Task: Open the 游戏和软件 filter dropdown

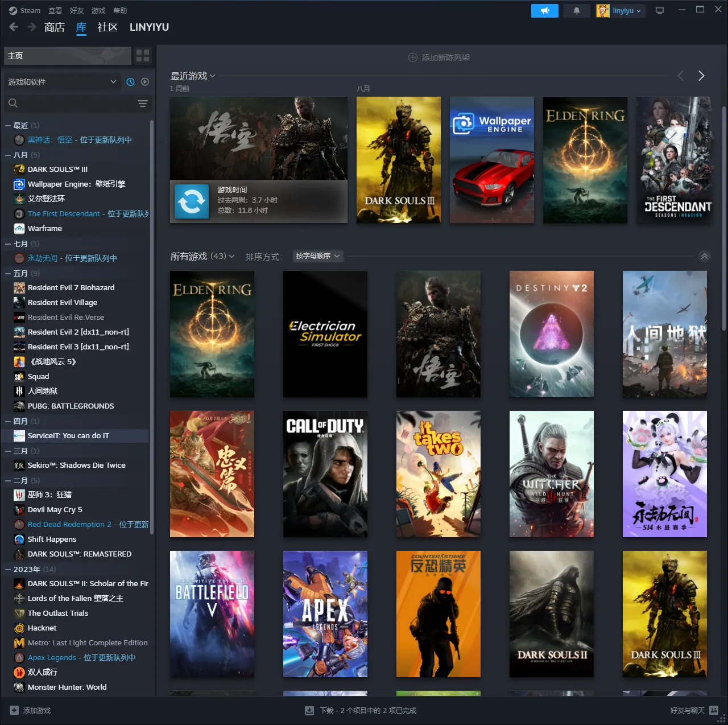Action: pos(63,82)
